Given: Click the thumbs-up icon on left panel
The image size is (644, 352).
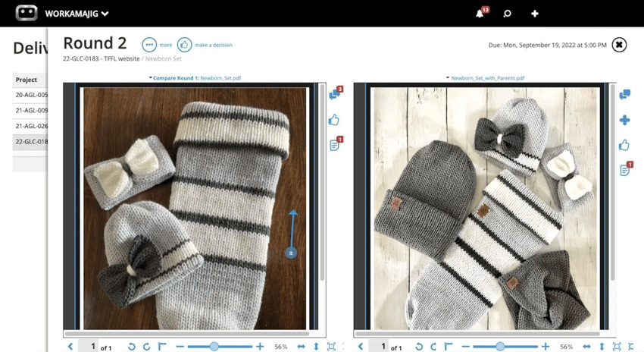Looking at the screenshot, I should click(x=333, y=120).
